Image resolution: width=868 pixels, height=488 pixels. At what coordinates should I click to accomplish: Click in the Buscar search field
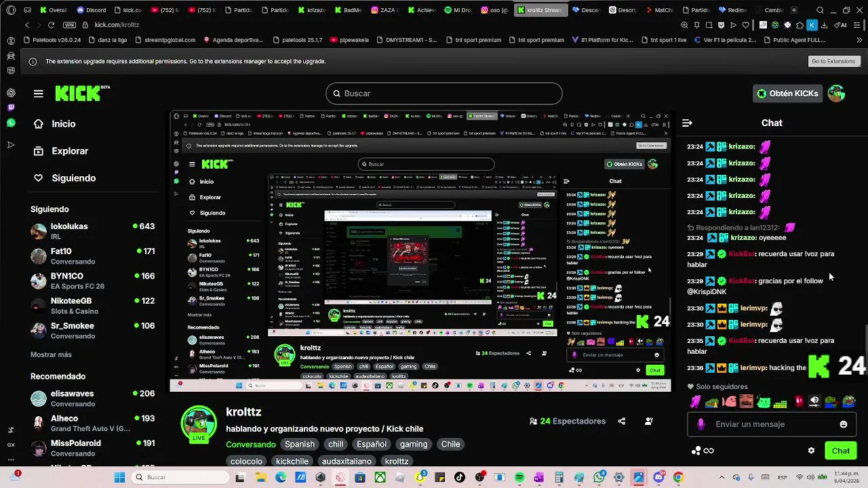tap(444, 94)
